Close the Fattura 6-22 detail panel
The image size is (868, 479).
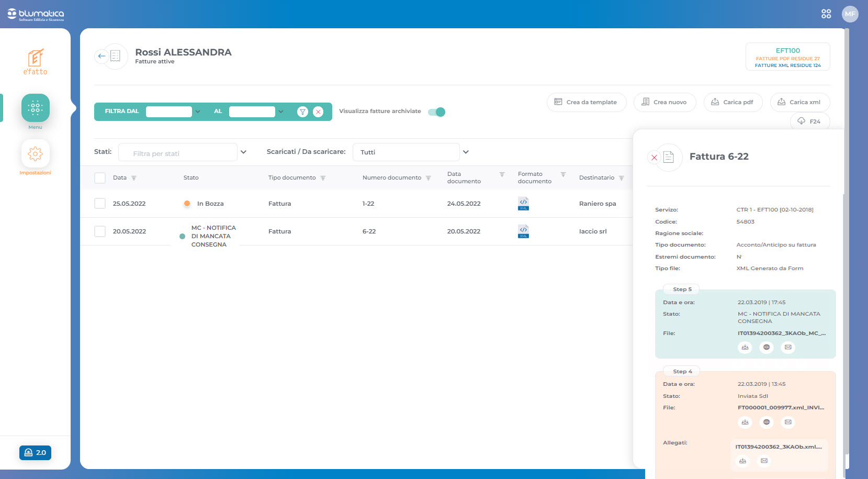point(654,157)
